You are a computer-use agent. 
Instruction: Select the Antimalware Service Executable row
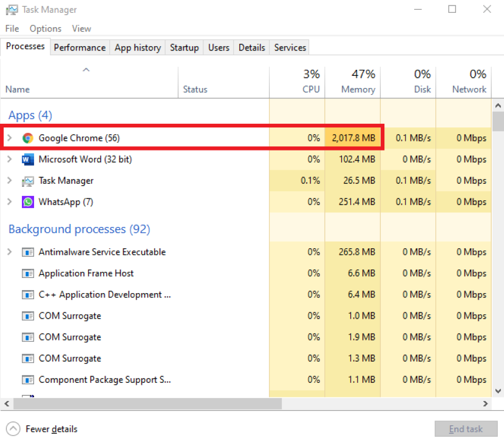tap(246, 252)
